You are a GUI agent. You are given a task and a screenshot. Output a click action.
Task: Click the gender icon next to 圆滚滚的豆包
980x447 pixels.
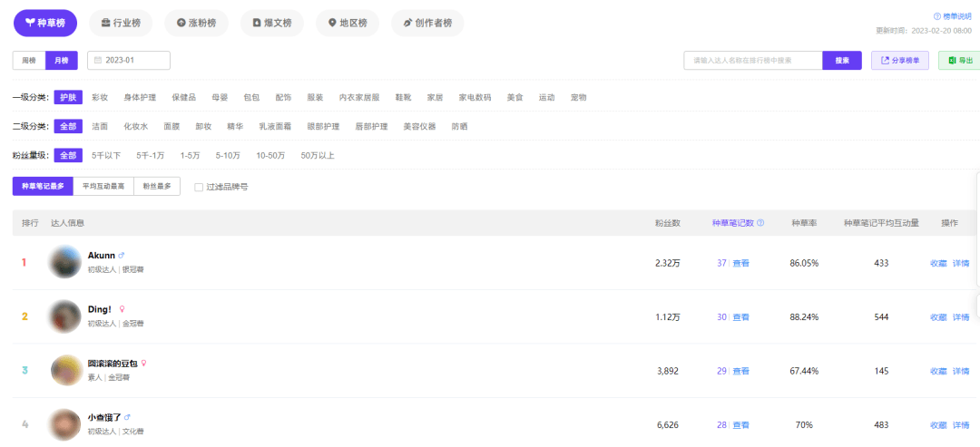(x=143, y=363)
